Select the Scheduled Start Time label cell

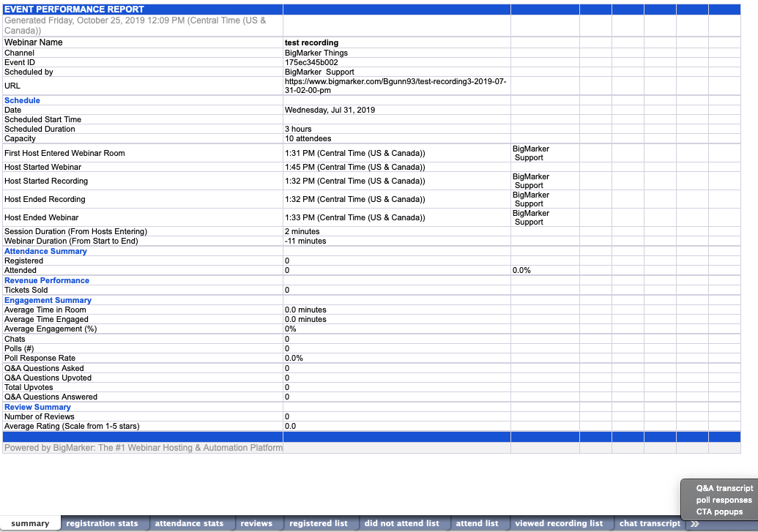coord(143,119)
